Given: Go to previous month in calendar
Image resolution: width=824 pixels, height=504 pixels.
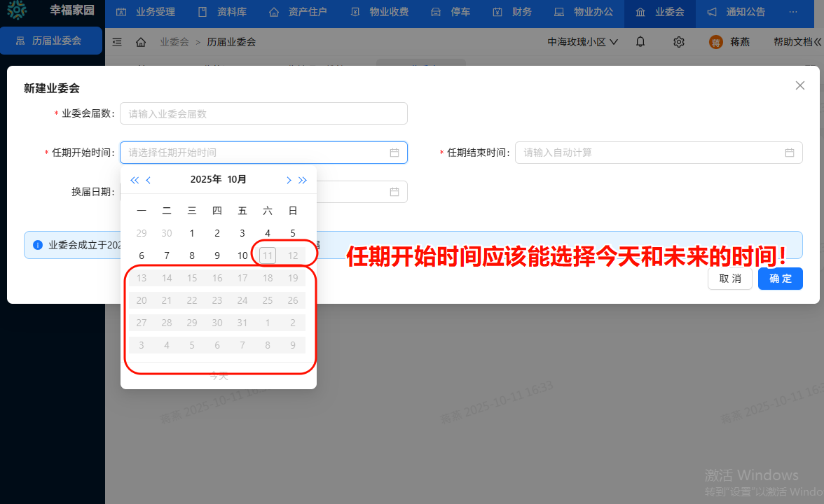Looking at the screenshot, I should 149,180.
